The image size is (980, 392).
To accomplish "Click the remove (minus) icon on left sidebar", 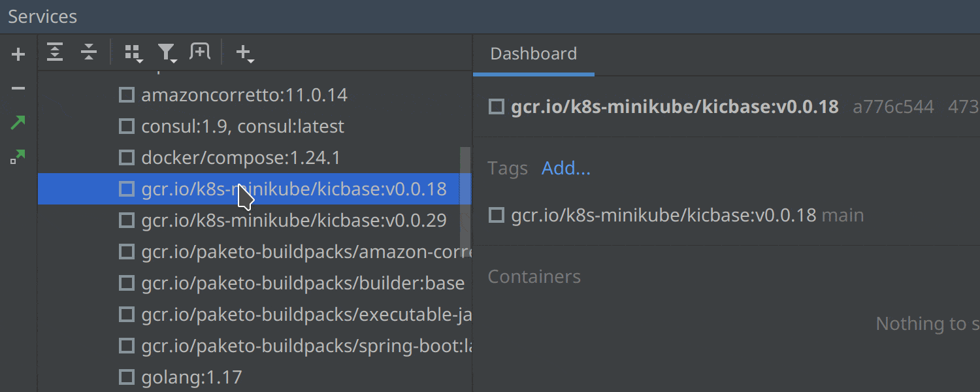I will (18, 88).
